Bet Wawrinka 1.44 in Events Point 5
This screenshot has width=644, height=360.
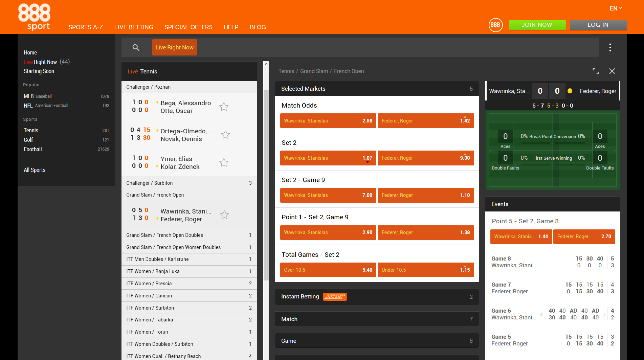click(x=521, y=237)
